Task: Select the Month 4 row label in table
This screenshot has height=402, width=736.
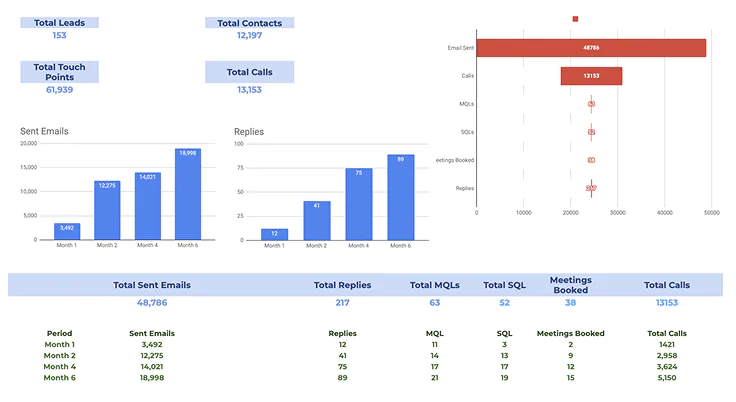Action: point(59,367)
